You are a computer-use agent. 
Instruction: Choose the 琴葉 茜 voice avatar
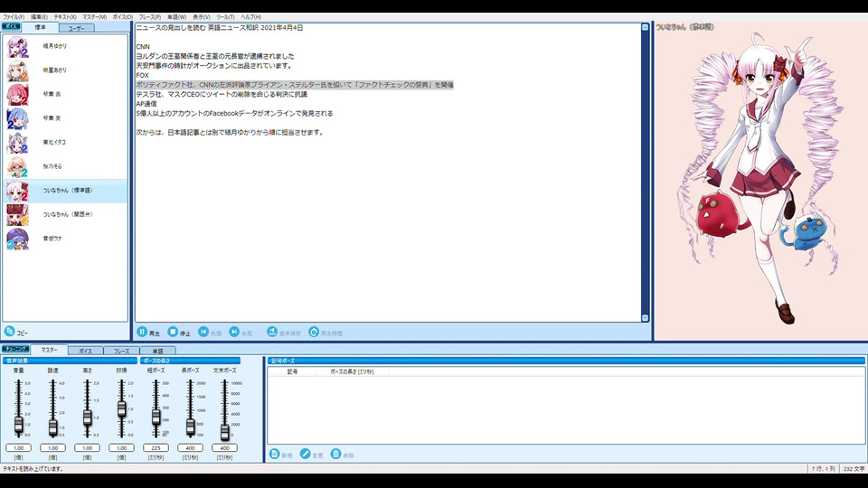coord(17,95)
